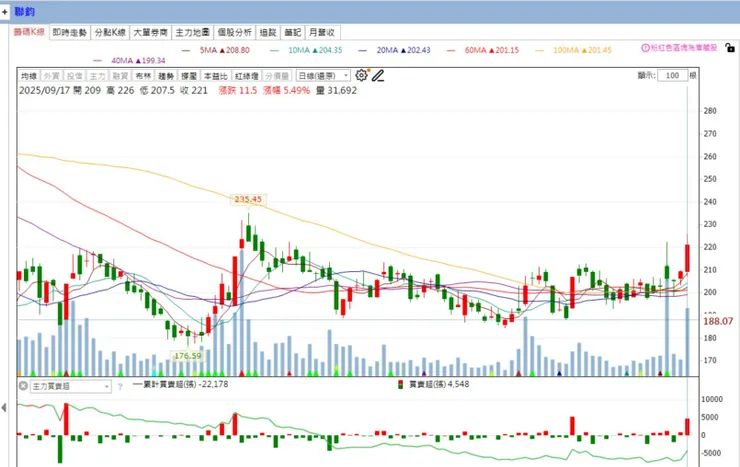Switch to the 主力地圖 tab
Screen dimensions: 740x467
[x=193, y=33]
